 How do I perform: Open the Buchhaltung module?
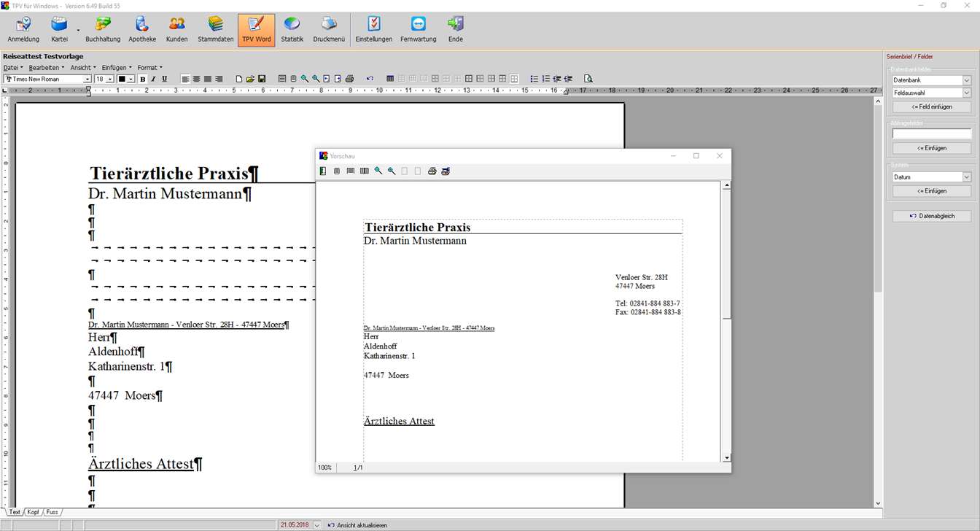click(x=103, y=30)
